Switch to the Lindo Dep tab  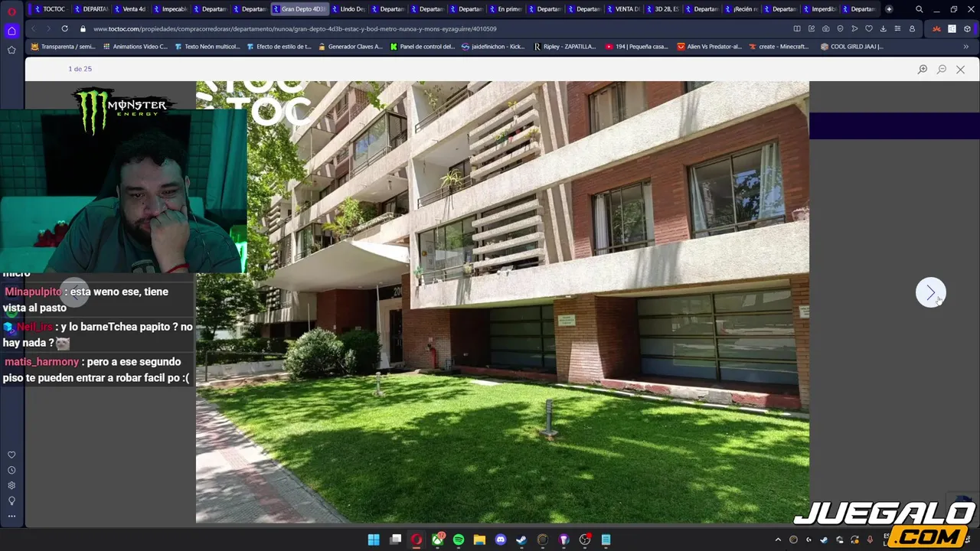pyautogui.click(x=348, y=9)
